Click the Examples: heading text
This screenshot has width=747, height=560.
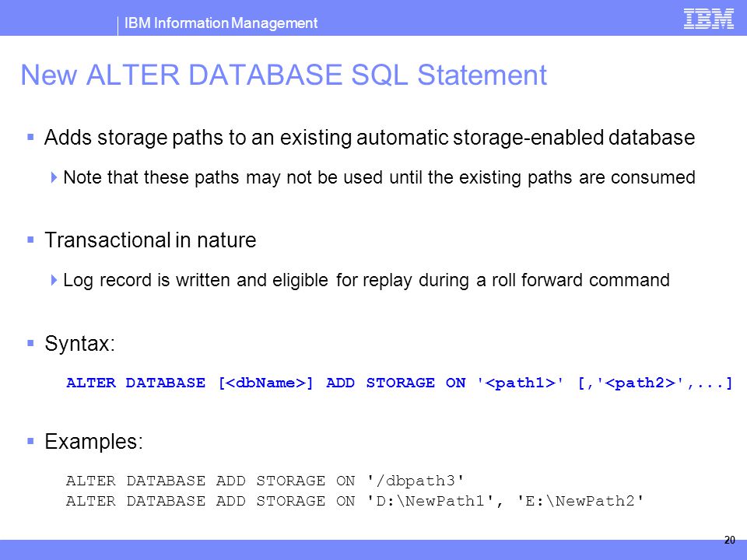[94, 442]
